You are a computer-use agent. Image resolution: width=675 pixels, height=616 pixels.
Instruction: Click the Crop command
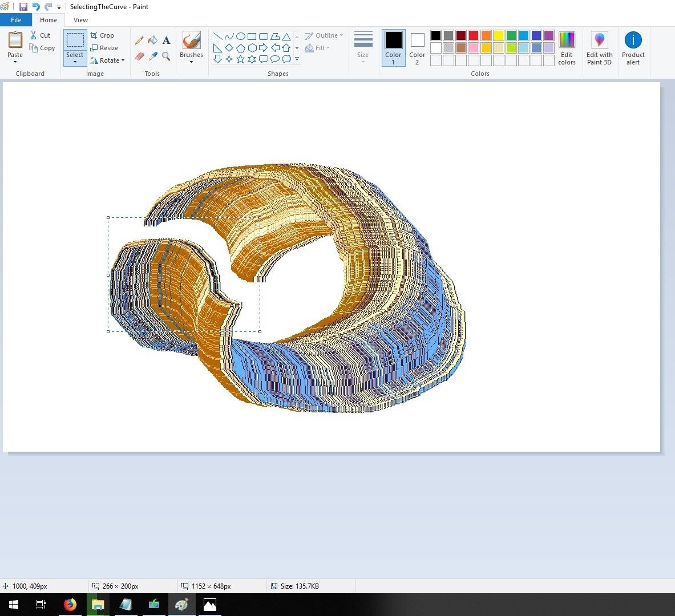[x=103, y=35]
